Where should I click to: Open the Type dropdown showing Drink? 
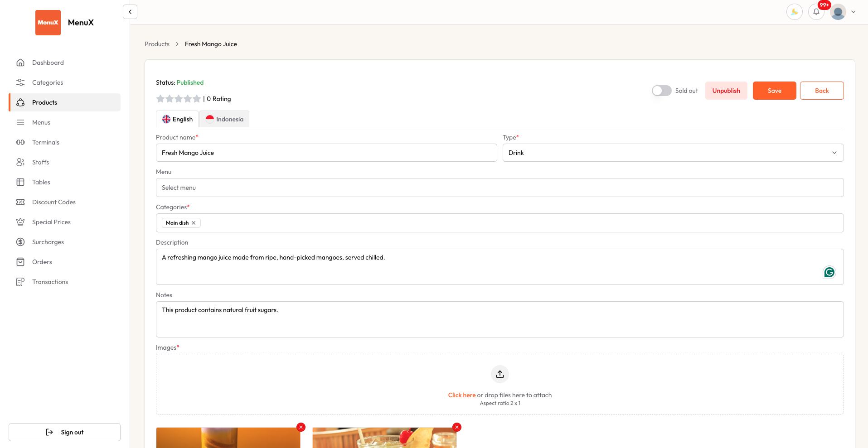pyautogui.click(x=673, y=153)
